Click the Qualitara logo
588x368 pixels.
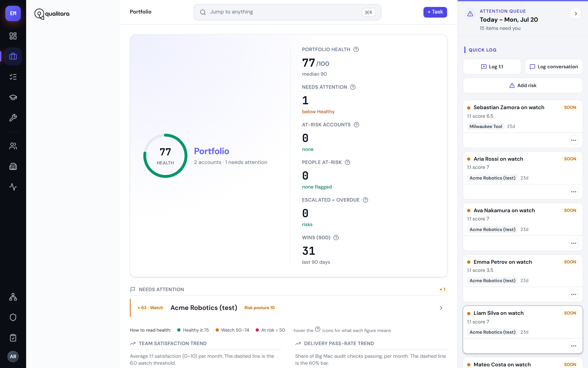(x=52, y=14)
